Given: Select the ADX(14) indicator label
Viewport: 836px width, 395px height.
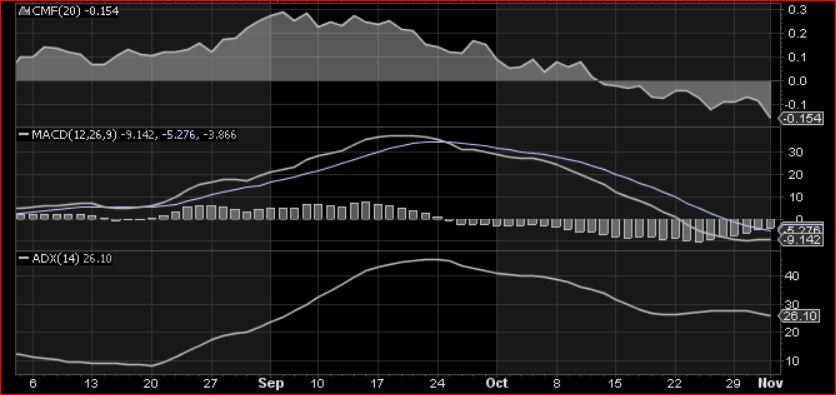Looking at the screenshot, I should [55, 259].
